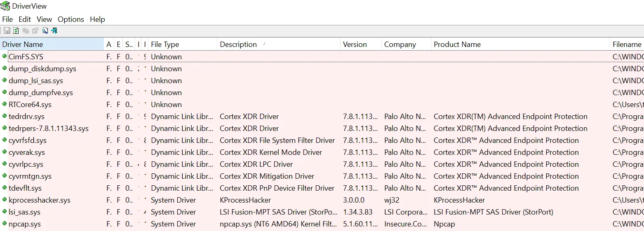Open the Options menu
Image resolution: width=644 pixels, height=231 pixels.
point(71,19)
